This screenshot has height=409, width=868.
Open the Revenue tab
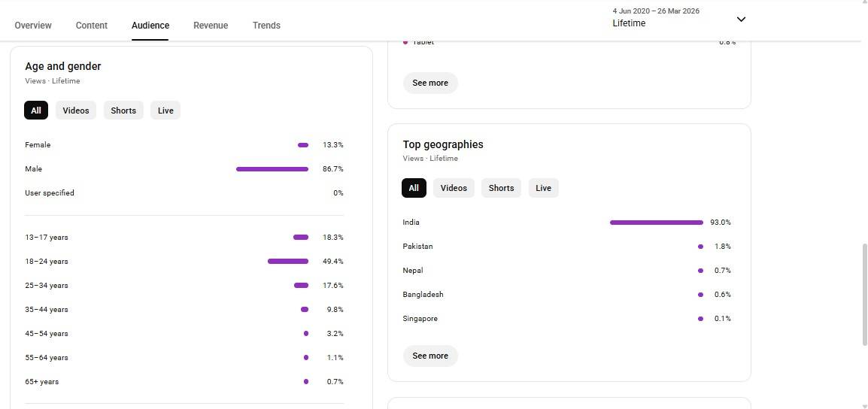coord(211,26)
